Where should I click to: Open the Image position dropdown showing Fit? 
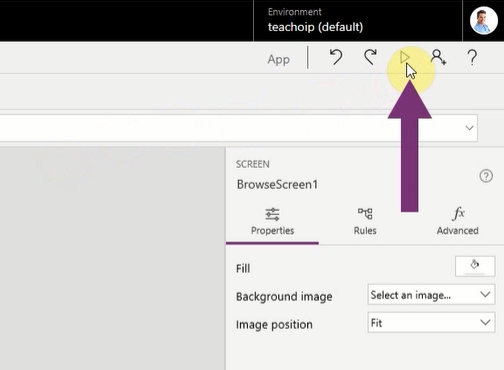point(431,322)
